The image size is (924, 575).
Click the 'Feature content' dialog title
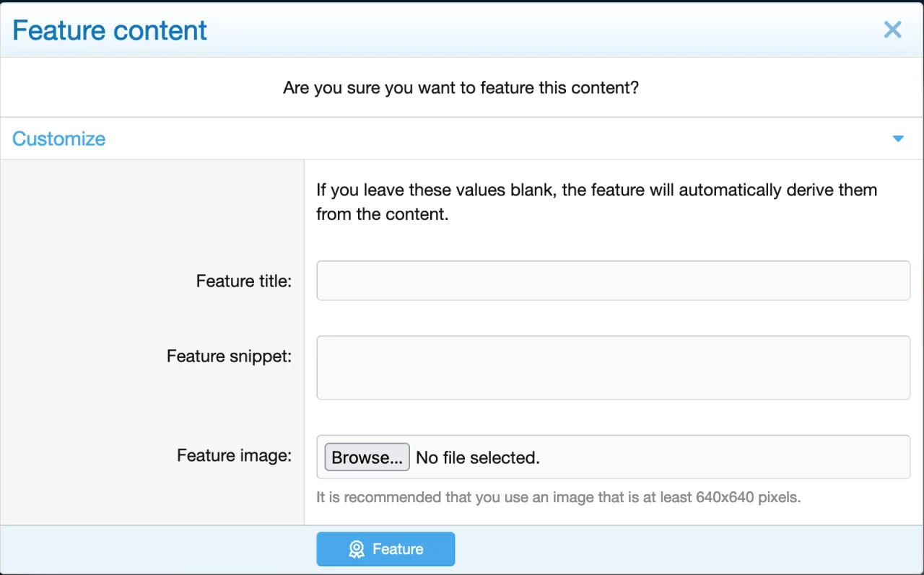(110, 30)
